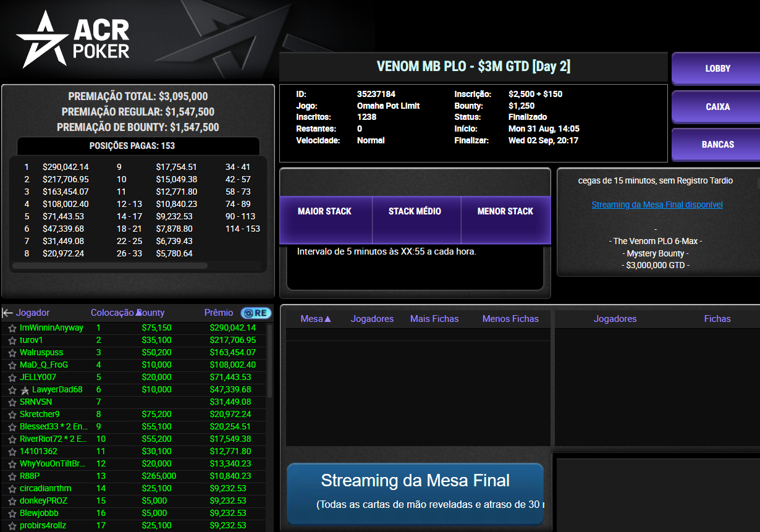Click payout range 114 - 153
Image resolution: width=760 pixels, height=532 pixels.
click(243, 229)
